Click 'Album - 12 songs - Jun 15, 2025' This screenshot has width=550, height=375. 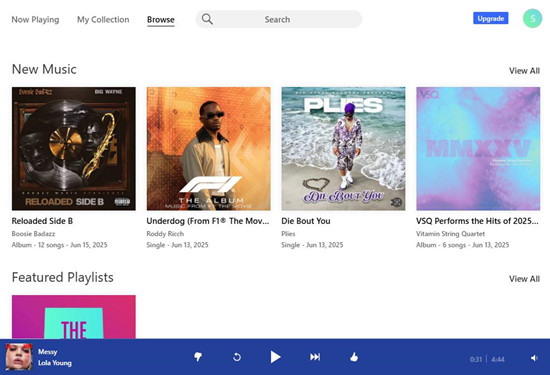point(59,245)
